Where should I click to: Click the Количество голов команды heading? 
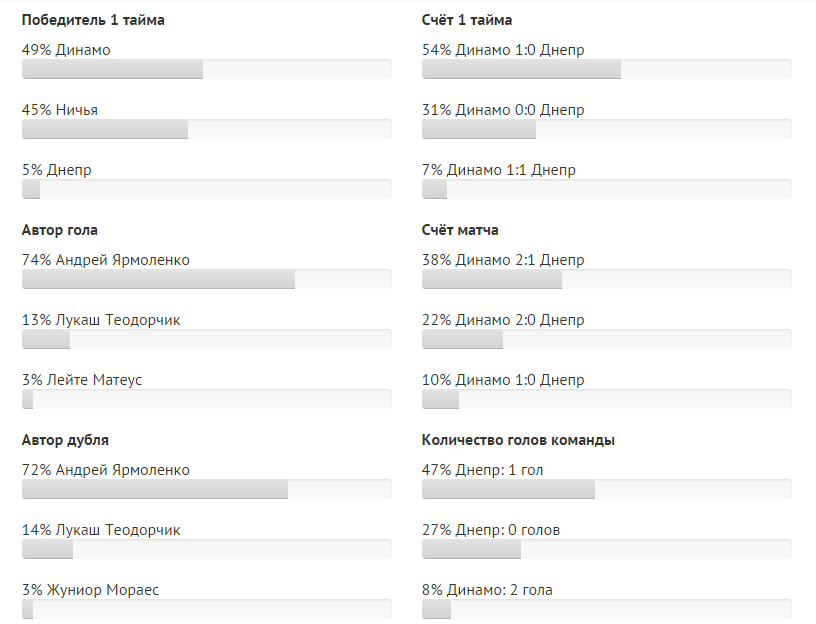[x=518, y=440]
